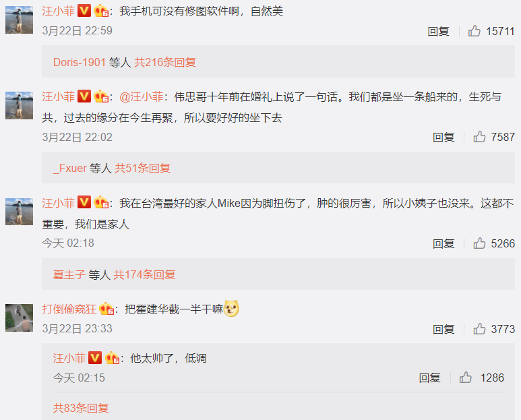The height and width of the screenshot is (420, 521).
Task: Like the comment with 5266 likes
Action: pos(479,243)
